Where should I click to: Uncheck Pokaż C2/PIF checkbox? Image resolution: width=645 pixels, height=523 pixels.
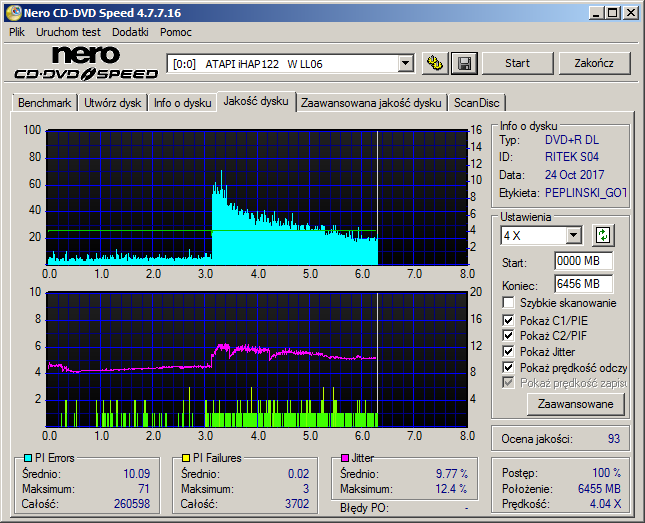click(x=508, y=335)
